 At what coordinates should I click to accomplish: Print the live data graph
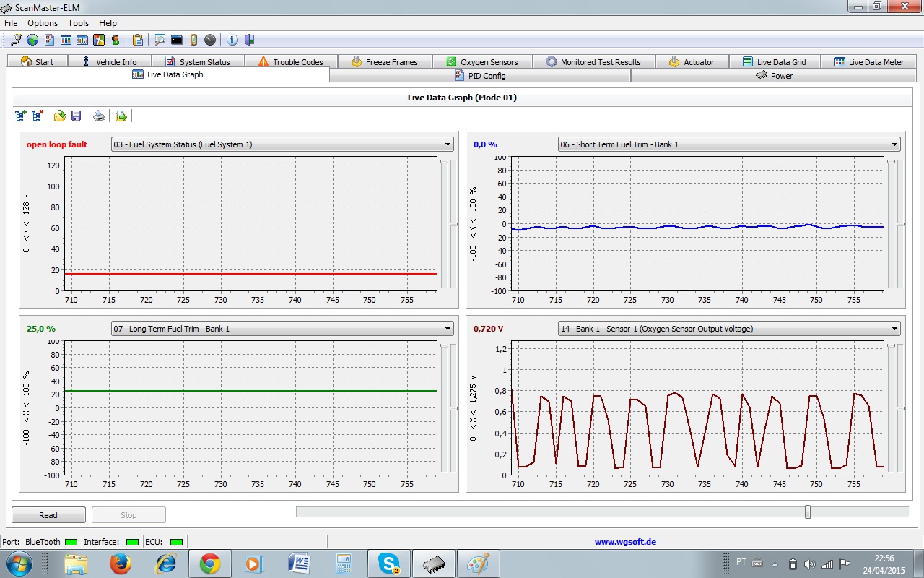(x=99, y=116)
